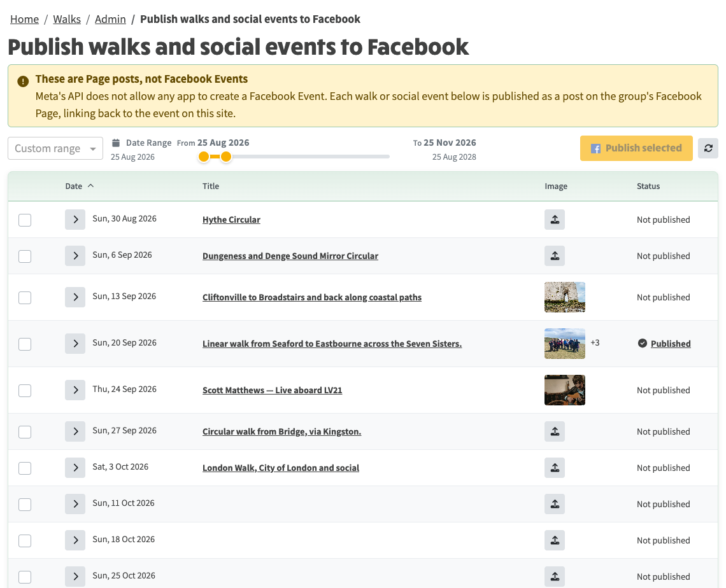The height and width of the screenshot is (588, 726).
Task: Sort by the Date column arrow
Action: pos(90,186)
